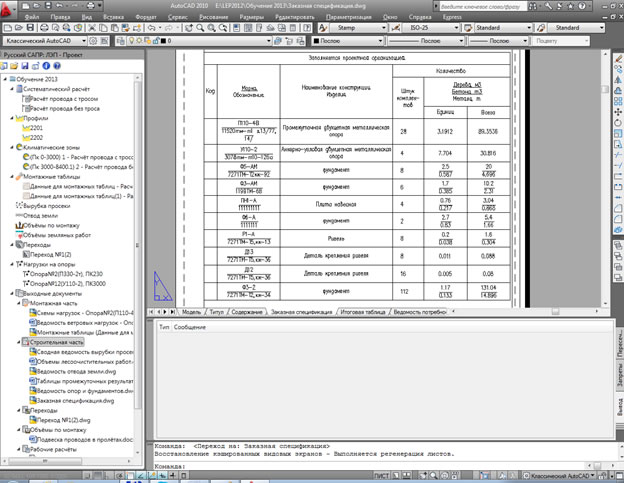The width and height of the screenshot is (624, 483).
Task: Open the Классический AutoCAD workspace dropdown
Action: point(84,41)
